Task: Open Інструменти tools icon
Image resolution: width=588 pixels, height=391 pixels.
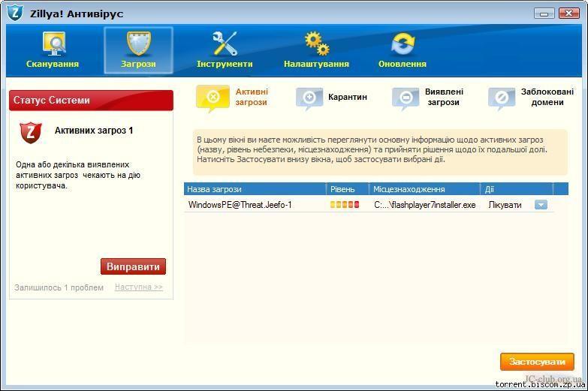Action: 225,44
